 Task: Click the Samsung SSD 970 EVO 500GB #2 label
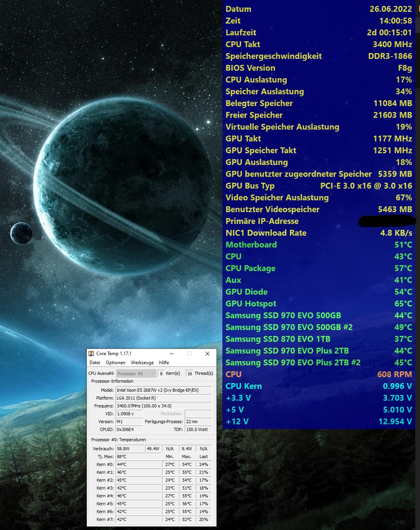289,327
